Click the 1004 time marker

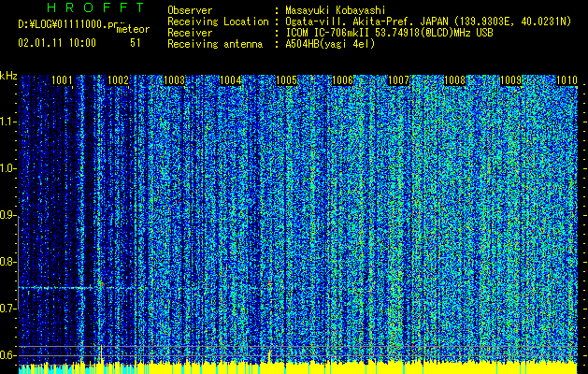coord(230,80)
